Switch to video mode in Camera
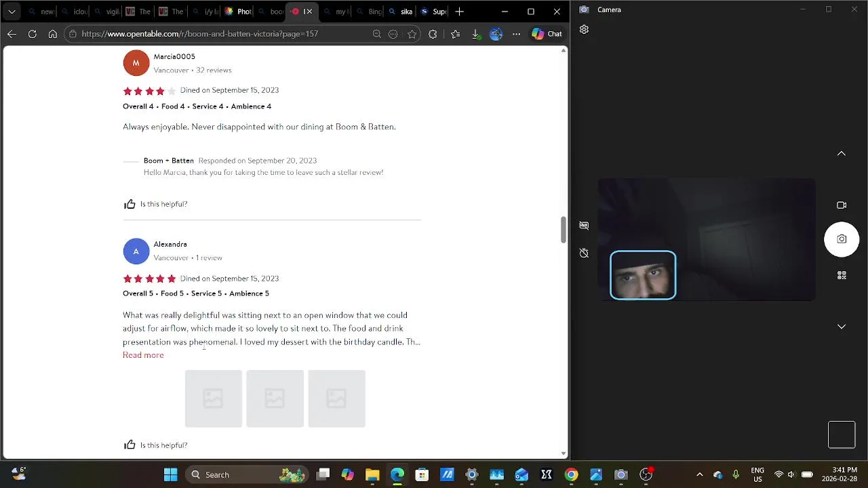 [x=842, y=205]
